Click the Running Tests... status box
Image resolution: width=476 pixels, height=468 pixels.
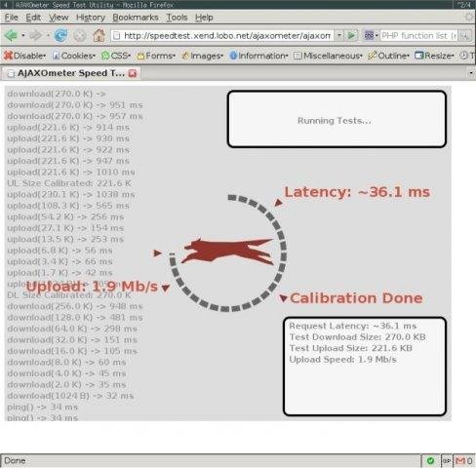click(337, 119)
